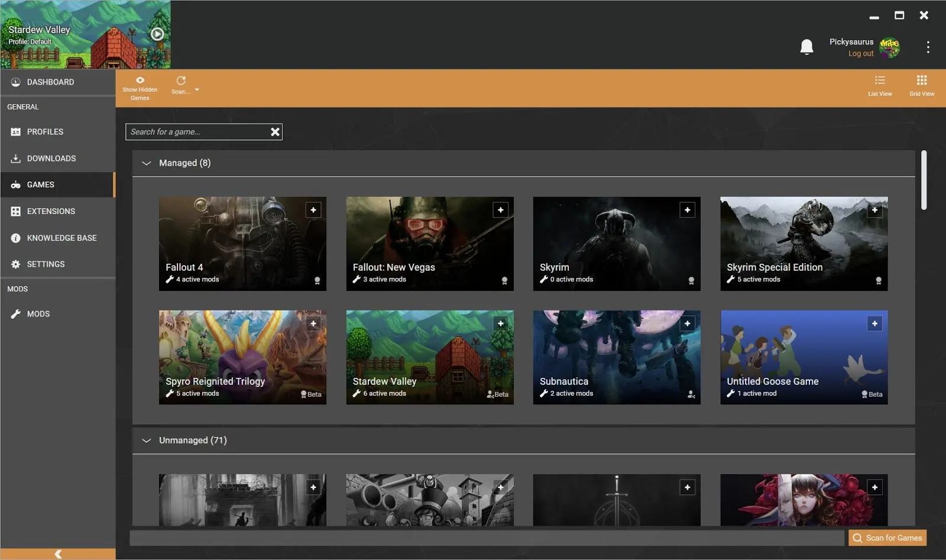
Task: Open Extensions page
Action: click(57, 211)
